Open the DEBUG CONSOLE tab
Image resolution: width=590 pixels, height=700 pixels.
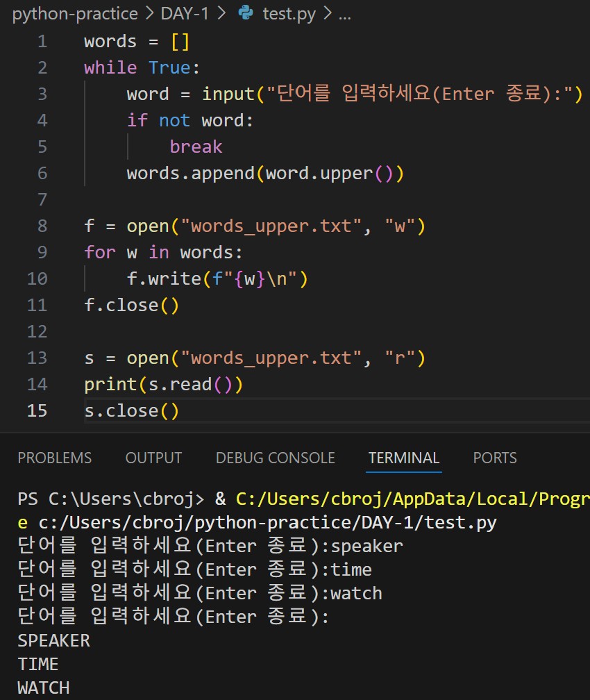coord(276,458)
